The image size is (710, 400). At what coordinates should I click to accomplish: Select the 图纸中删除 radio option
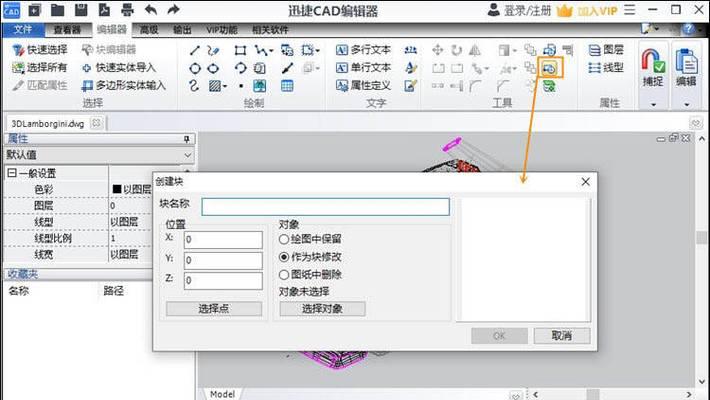pyautogui.click(x=284, y=275)
